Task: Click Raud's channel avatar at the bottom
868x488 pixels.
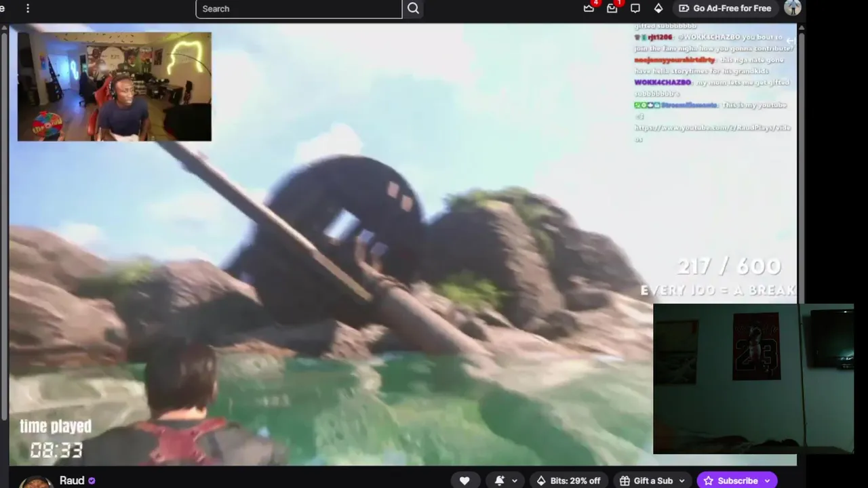Action: 35,482
